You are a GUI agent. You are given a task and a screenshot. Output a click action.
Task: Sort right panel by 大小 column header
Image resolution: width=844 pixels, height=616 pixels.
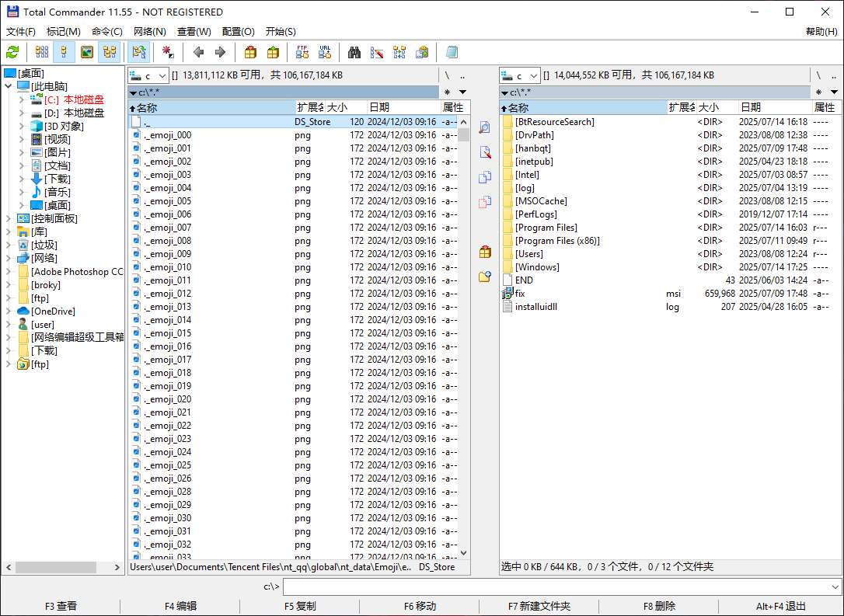(x=717, y=108)
